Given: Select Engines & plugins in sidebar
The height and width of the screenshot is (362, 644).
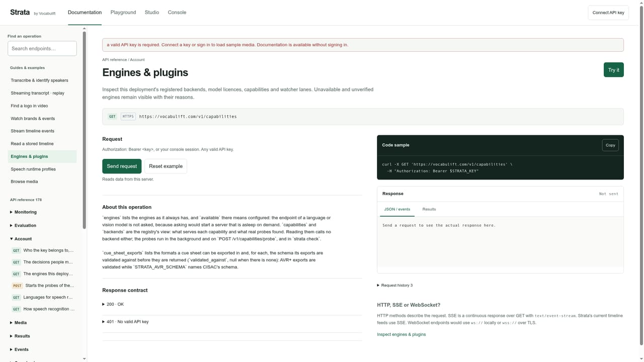Looking at the screenshot, I should [42, 156].
